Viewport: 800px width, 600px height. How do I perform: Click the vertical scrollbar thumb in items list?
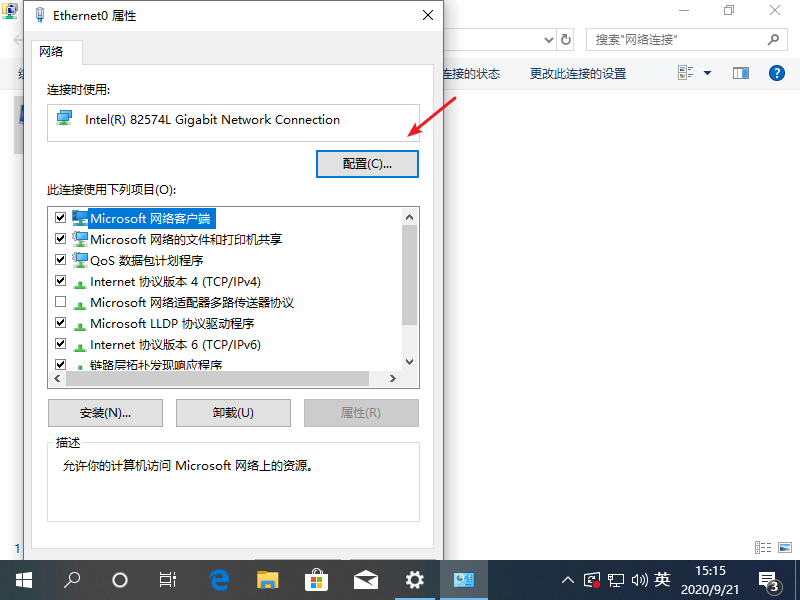[409, 275]
